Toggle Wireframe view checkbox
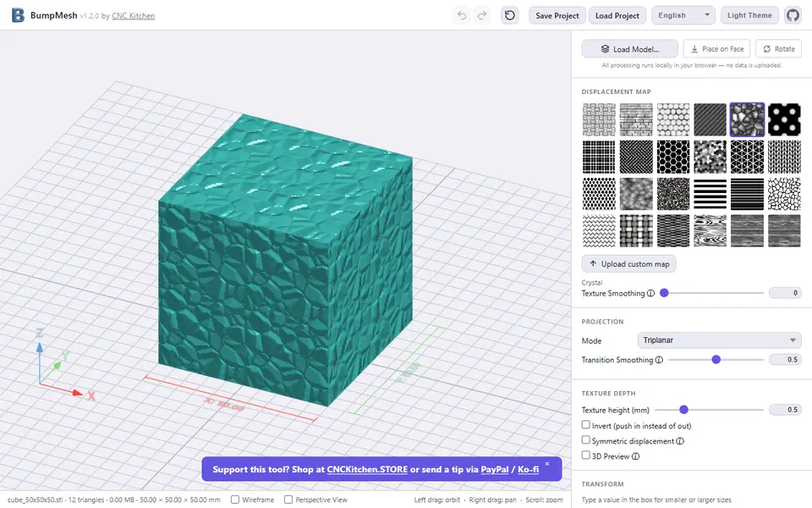 point(235,500)
